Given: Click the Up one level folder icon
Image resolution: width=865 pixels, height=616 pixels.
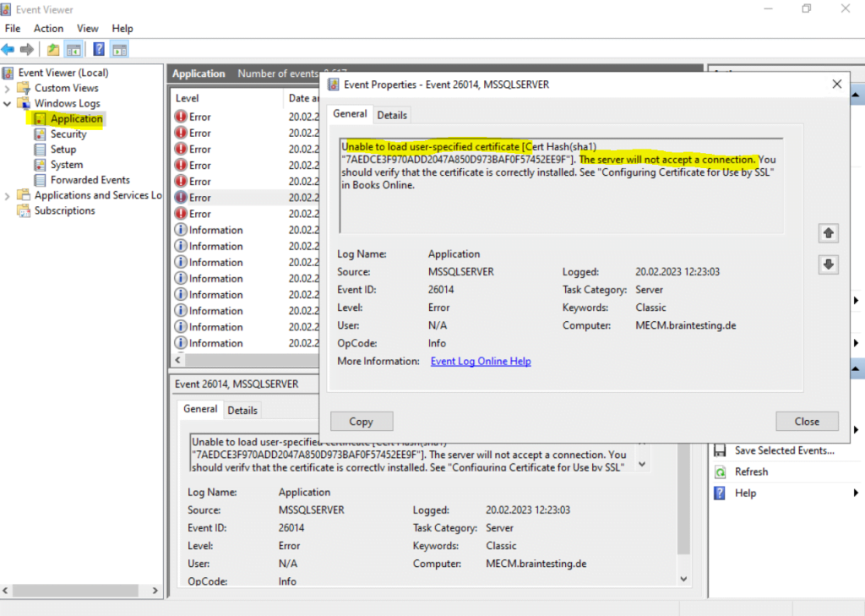Looking at the screenshot, I should [53, 50].
